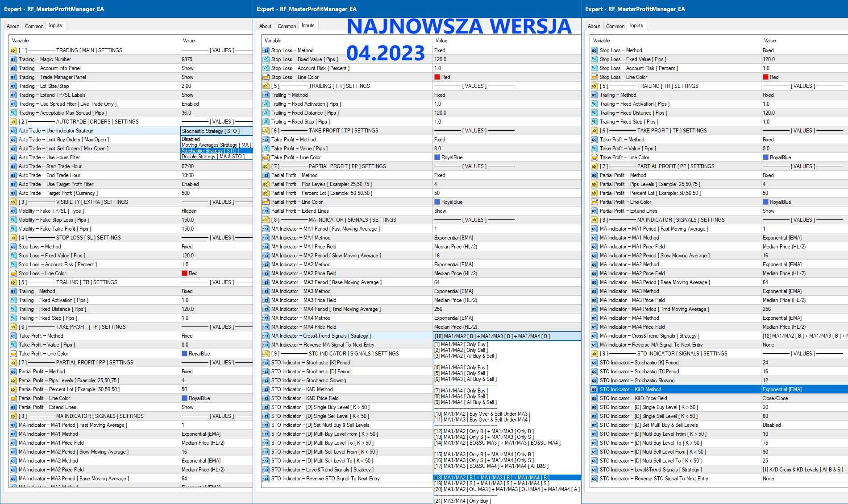This screenshot has width=848, height=504.
Task: Click the Stochastic [K] Period value 24 in right window
Action: pyautogui.click(x=765, y=363)
